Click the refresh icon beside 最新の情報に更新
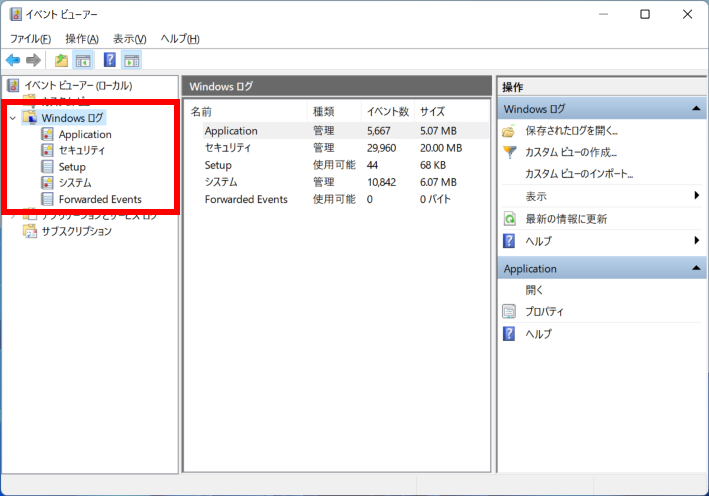Image resolution: width=709 pixels, height=496 pixels. coord(510,219)
